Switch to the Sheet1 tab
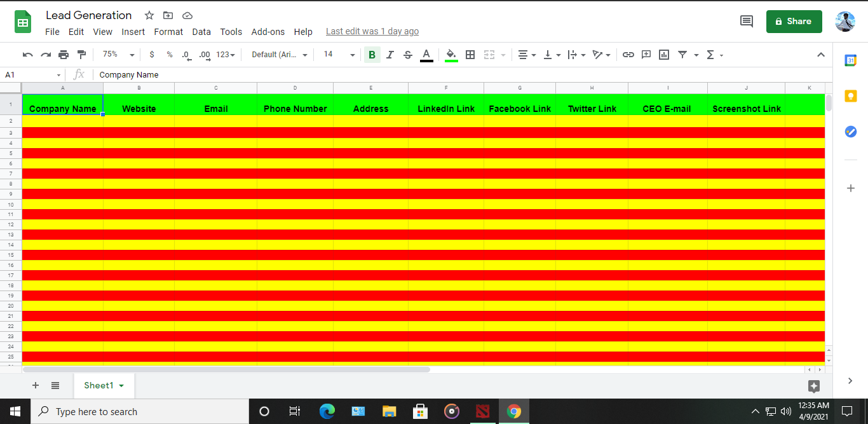Viewport: 868px width, 424px height. pyautogui.click(x=98, y=385)
